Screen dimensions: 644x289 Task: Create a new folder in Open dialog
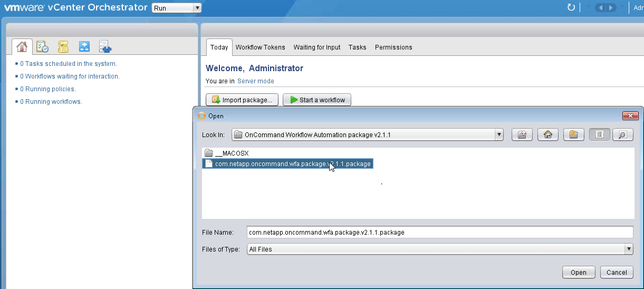tap(574, 134)
